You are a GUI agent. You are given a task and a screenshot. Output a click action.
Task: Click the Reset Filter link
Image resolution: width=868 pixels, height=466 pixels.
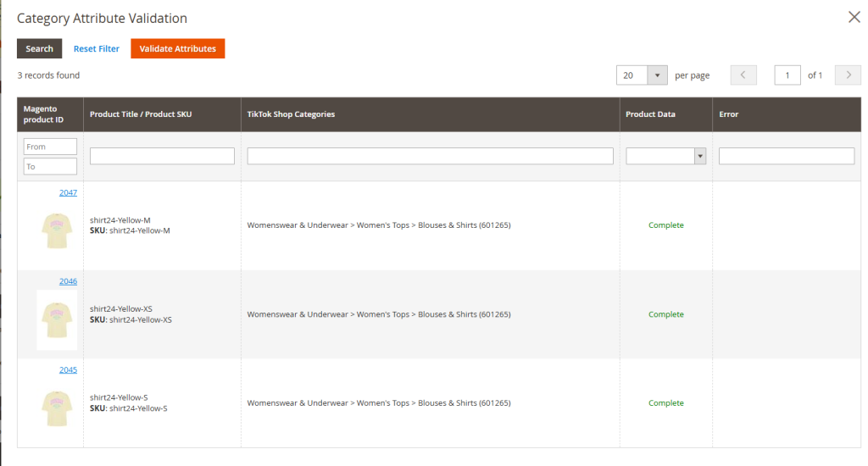click(x=97, y=49)
